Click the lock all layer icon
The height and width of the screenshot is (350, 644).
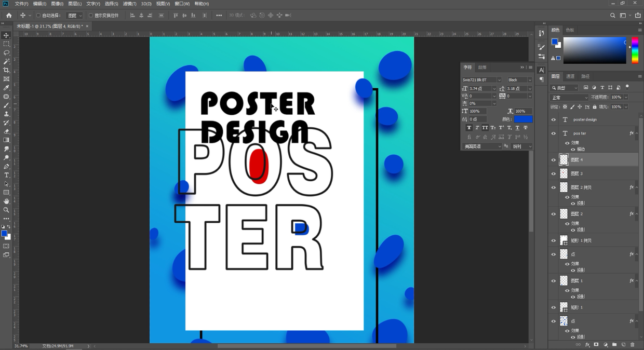click(594, 107)
